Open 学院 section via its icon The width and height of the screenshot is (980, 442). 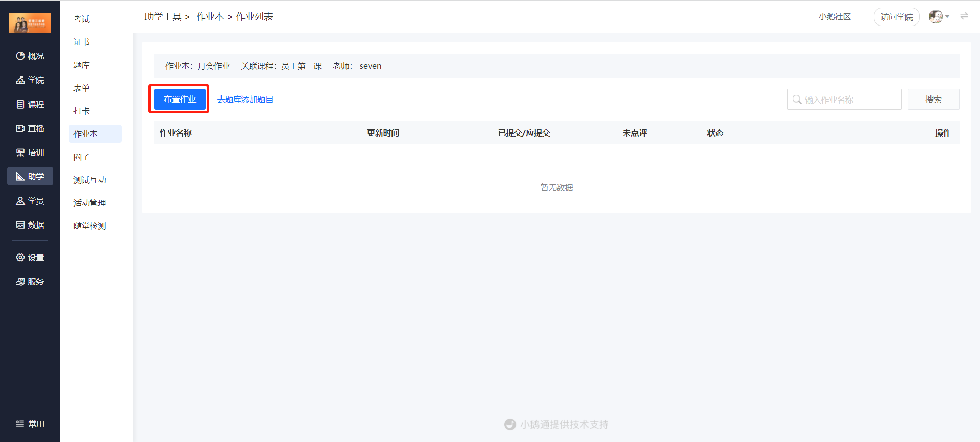point(20,80)
